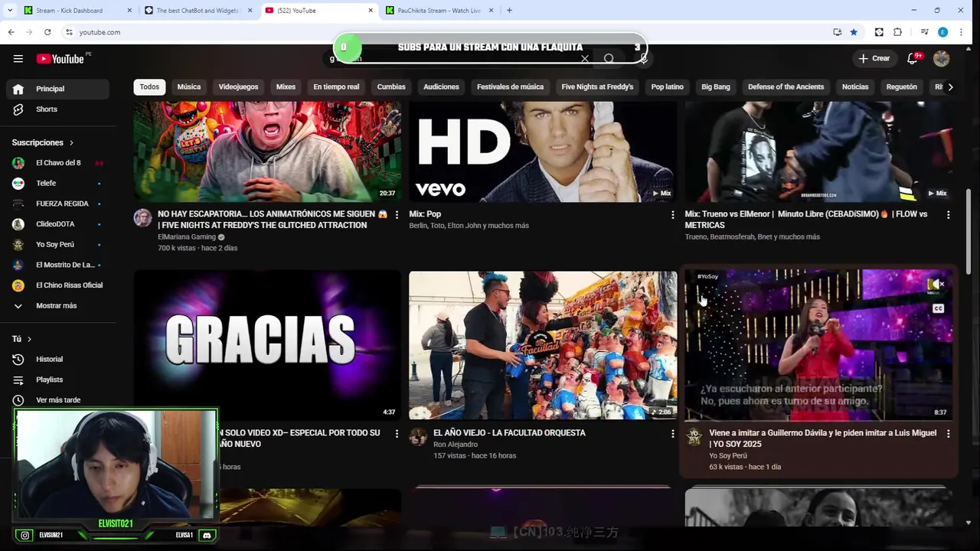The height and width of the screenshot is (551, 980).
Task: Open the Chrome media controls icon
Action: pyautogui.click(x=925, y=32)
